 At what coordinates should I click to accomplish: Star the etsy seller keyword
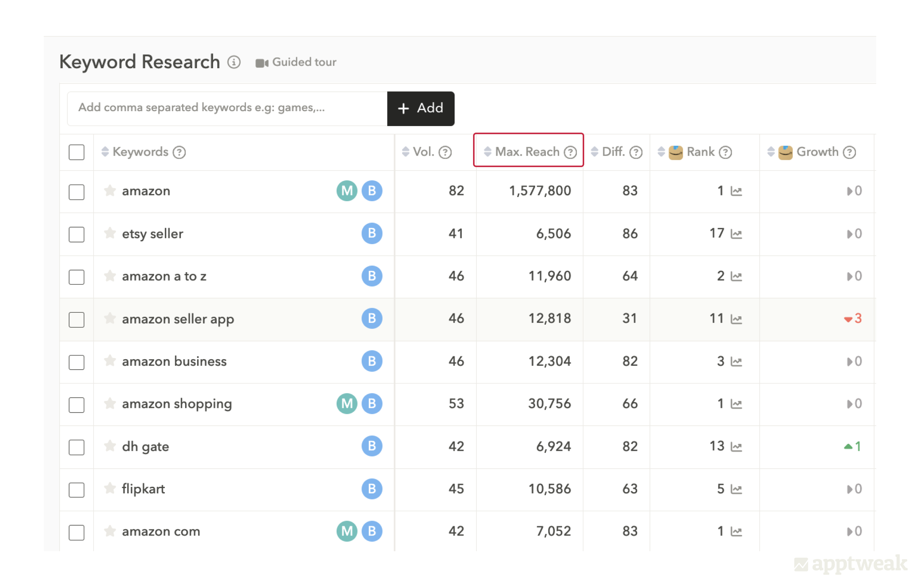point(110,233)
